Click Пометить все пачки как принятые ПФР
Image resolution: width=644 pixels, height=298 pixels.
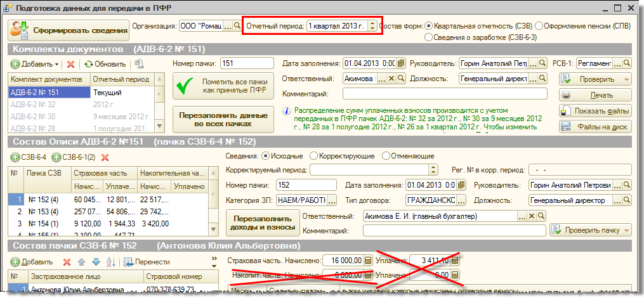click(223, 86)
